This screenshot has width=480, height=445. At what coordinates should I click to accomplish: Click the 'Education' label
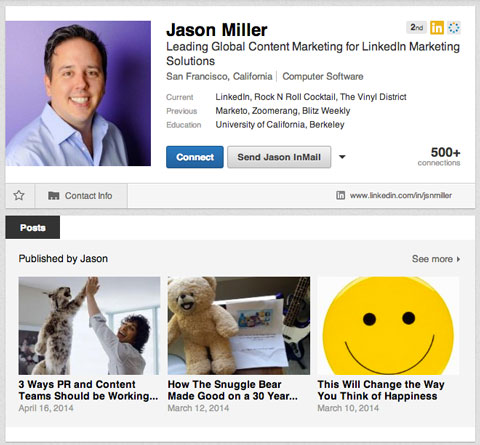coord(184,125)
